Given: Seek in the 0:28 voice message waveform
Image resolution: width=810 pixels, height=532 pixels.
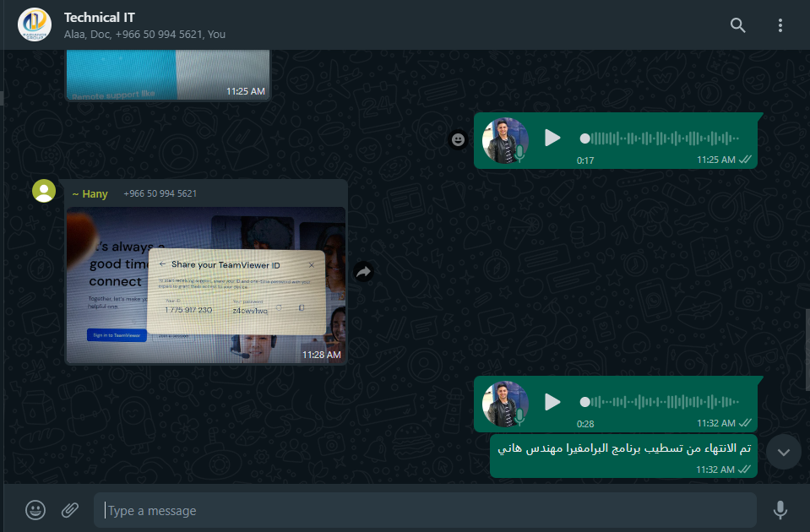Looking at the screenshot, I should pyautogui.click(x=660, y=401).
